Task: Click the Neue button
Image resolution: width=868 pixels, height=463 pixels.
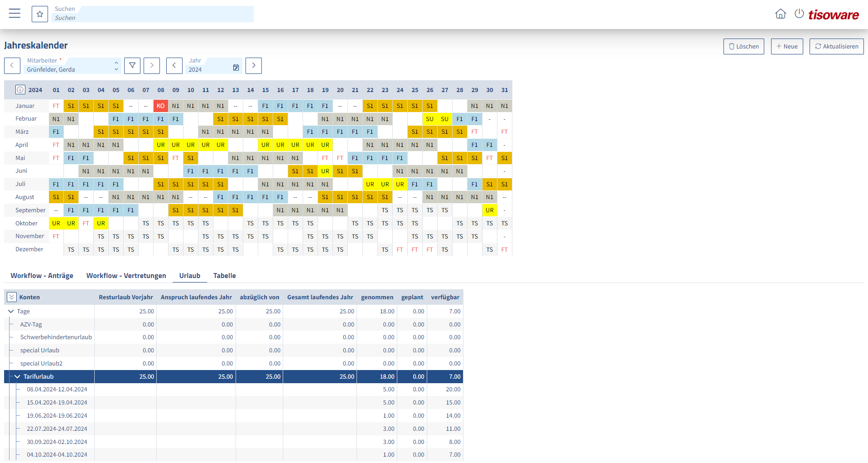Action: coord(787,46)
